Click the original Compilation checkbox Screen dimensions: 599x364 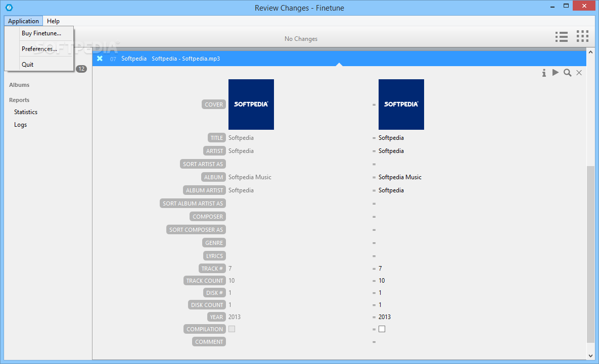point(232,329)
